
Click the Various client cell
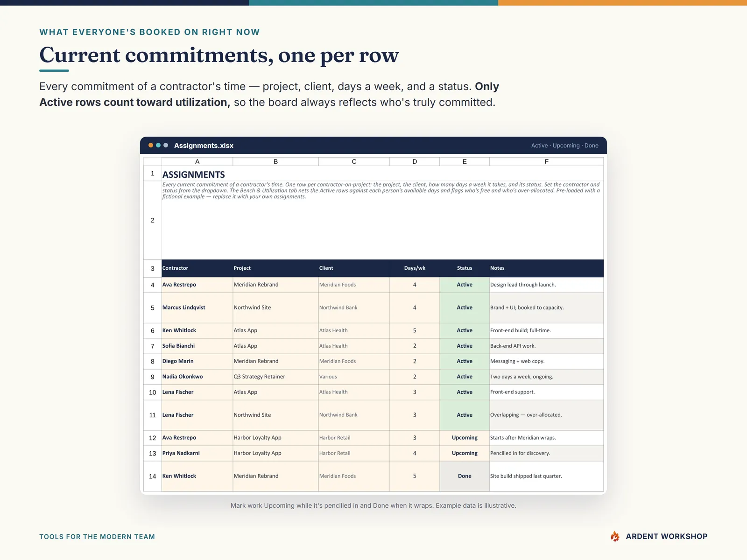354,377
